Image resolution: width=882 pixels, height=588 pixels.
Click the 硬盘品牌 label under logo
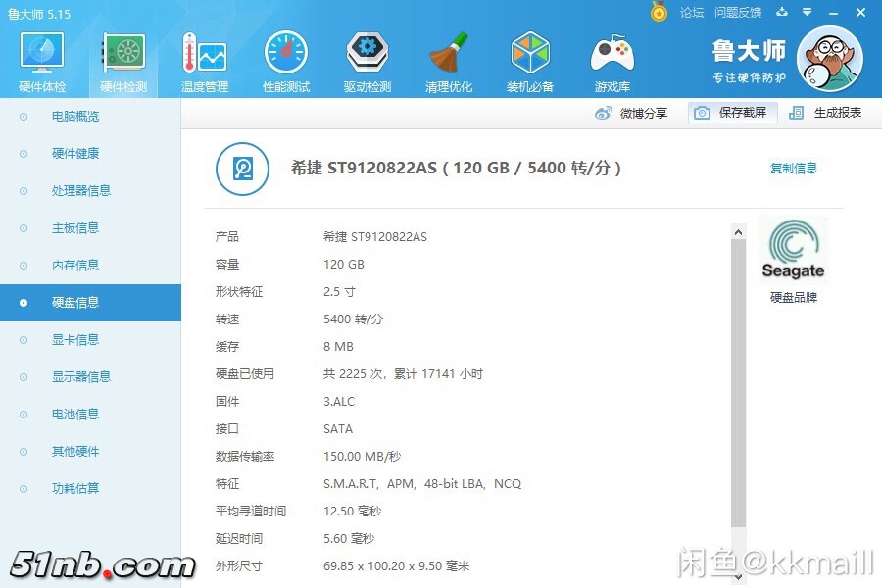tap(793, 297)
